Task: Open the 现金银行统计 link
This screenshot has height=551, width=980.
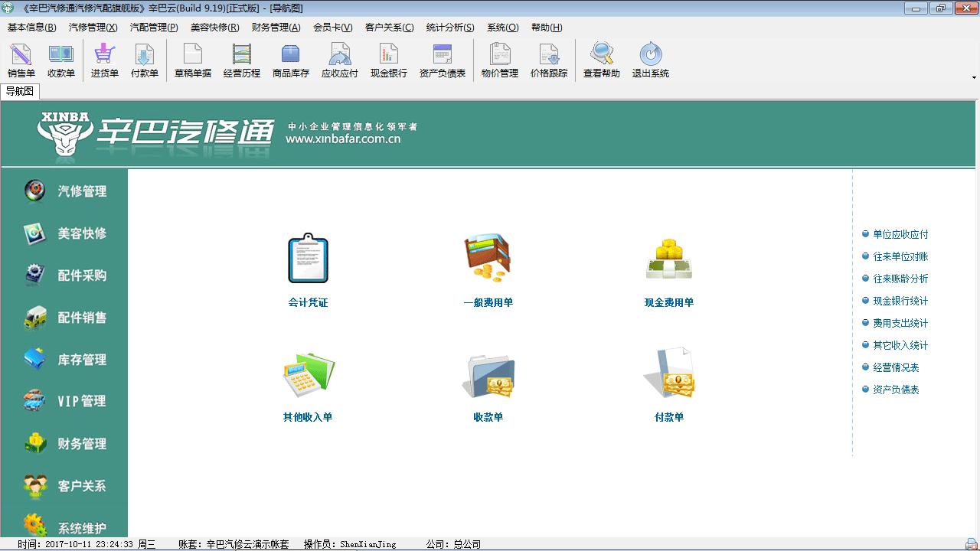Action: [x=900, y=301]
